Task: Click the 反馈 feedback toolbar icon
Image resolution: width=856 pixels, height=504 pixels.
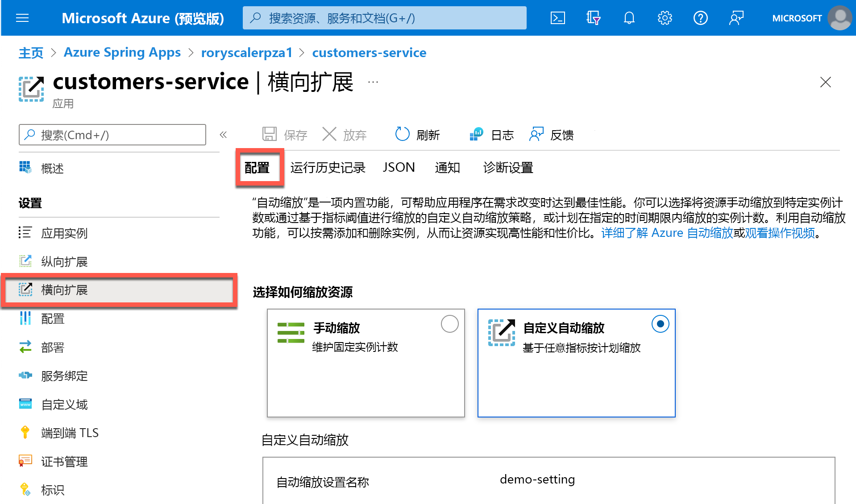Action: (536, 134)
